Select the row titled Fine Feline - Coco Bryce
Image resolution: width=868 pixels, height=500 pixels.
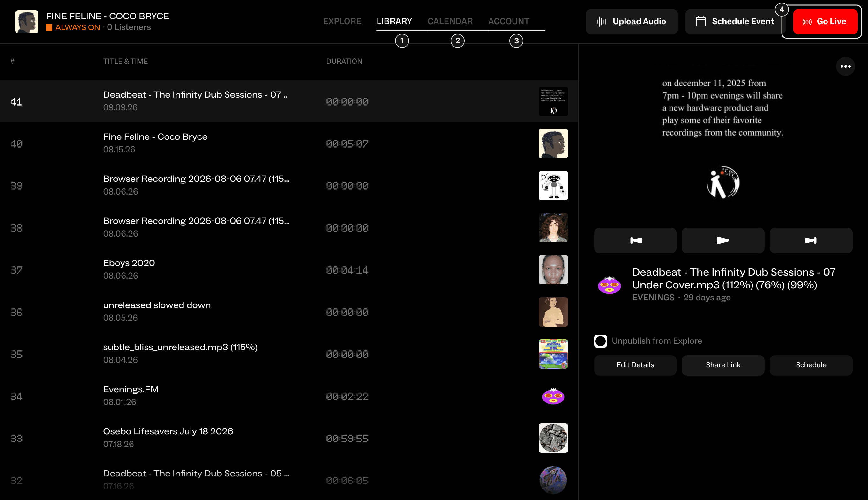289,143
